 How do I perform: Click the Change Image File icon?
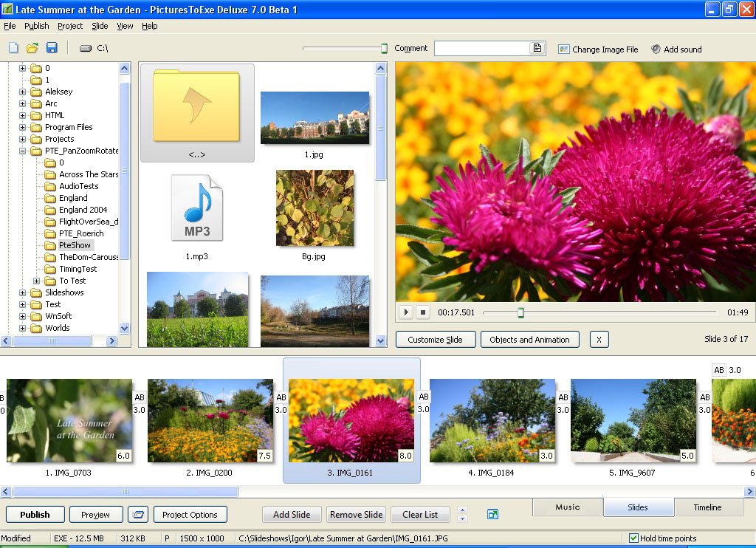click(x=564, y=49)
